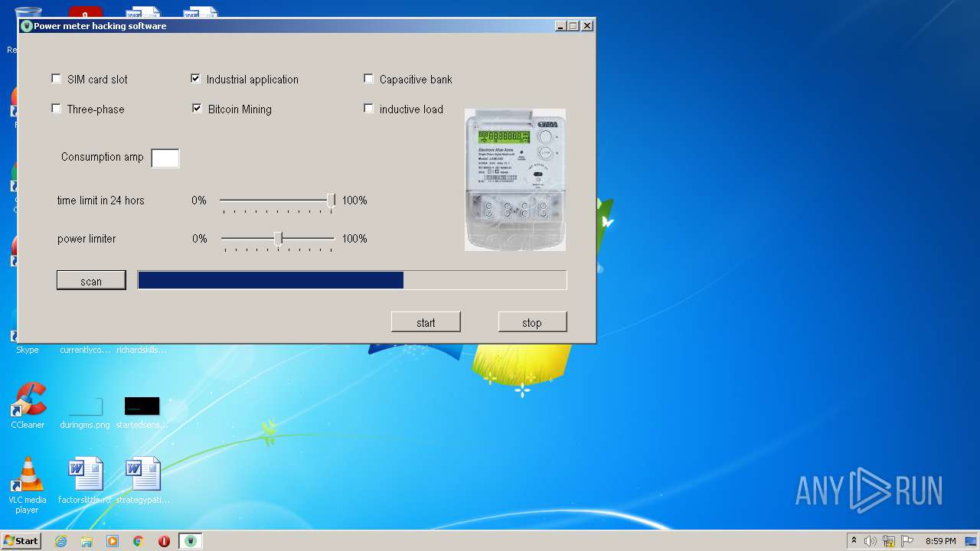This screenshot has width=980, height=551.
Task: Enable the SIM card slot checkbox
Action: 56,79
